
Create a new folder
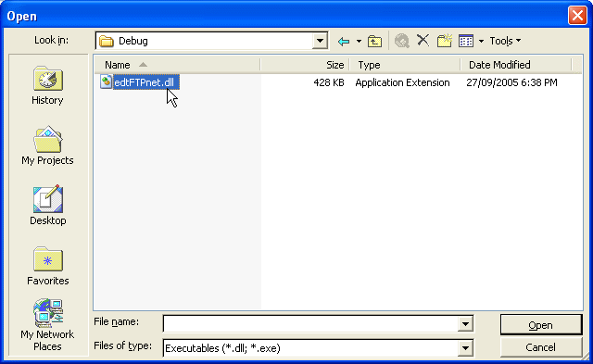[445, 41]
